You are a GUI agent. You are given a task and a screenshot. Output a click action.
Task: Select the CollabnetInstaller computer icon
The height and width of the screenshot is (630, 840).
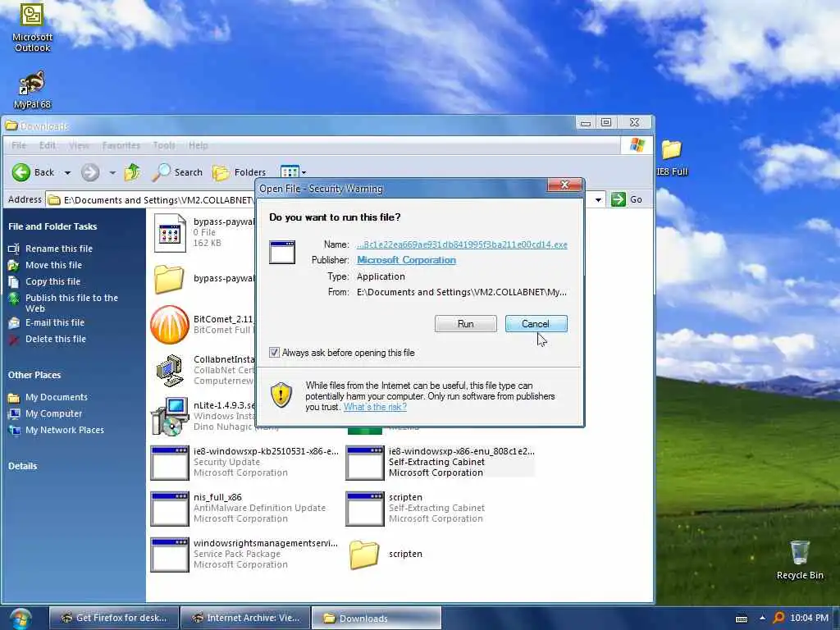170,370
